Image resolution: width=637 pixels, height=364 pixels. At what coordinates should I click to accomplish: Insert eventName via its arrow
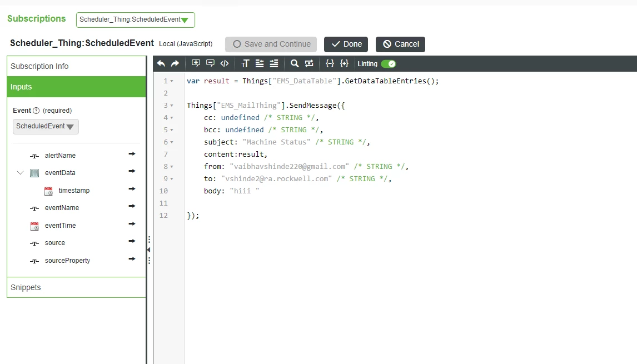[x=132, y=206]
